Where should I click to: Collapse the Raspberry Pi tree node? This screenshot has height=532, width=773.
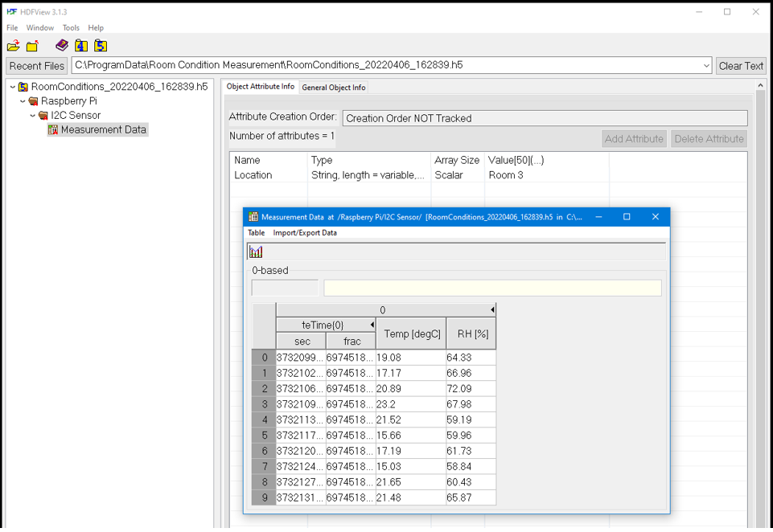(x=22, y=100)
